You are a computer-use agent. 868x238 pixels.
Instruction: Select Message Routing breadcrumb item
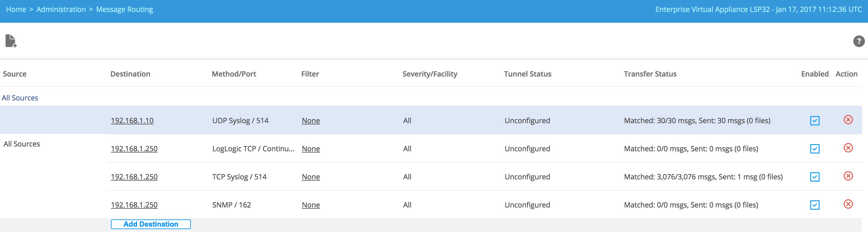coord(124,10)
